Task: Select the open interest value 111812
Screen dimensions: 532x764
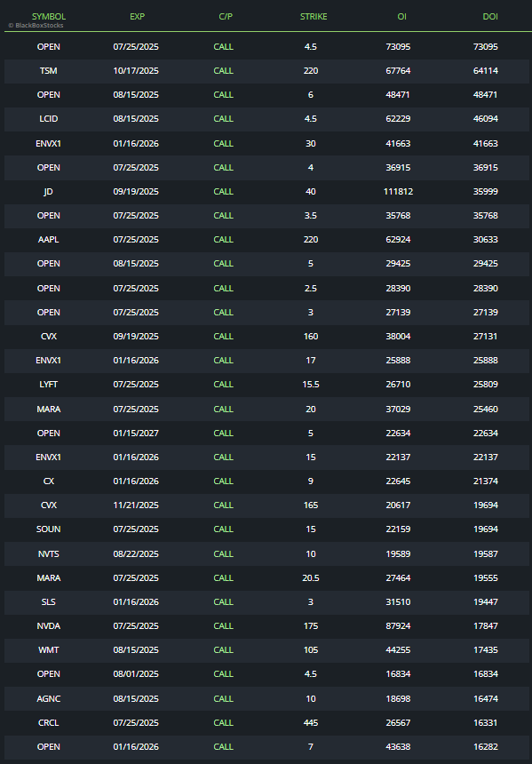Action: pos(399,192)
